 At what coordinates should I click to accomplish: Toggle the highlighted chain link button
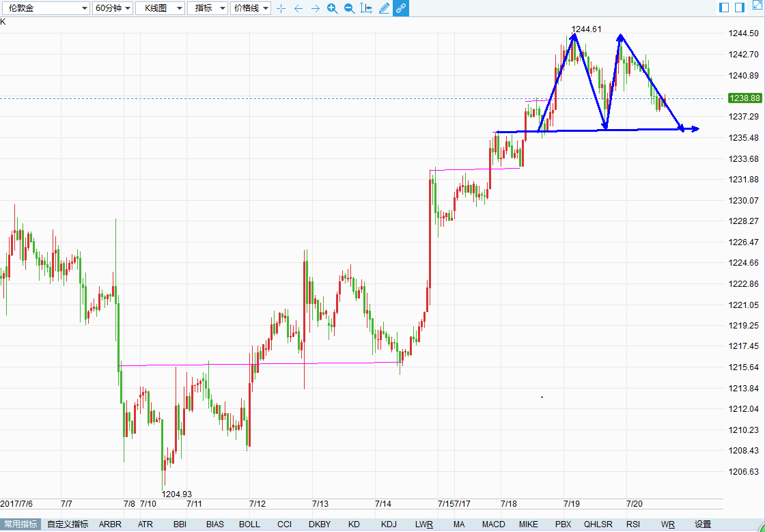401,8
